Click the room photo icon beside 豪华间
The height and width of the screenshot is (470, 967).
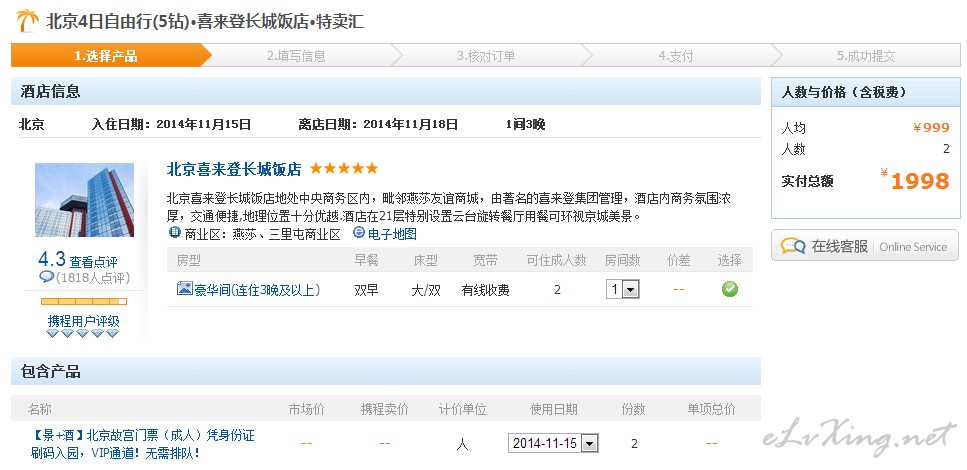pos(184,289)
